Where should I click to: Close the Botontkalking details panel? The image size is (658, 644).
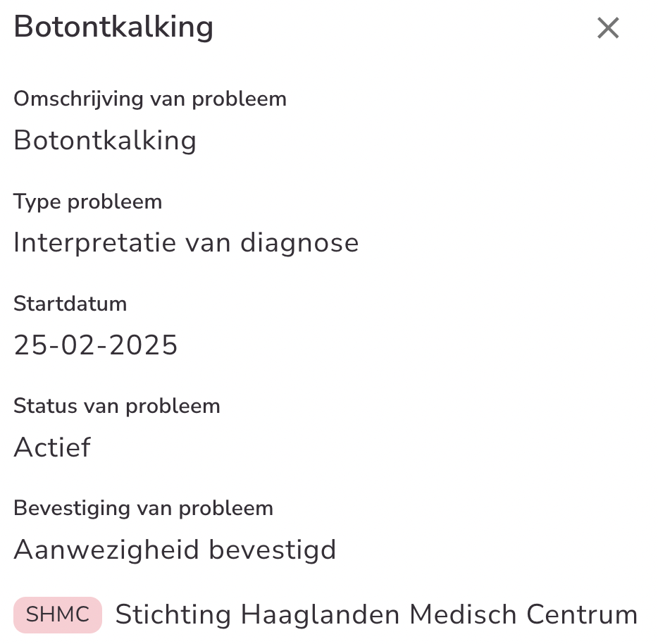[x=607, y=28]
